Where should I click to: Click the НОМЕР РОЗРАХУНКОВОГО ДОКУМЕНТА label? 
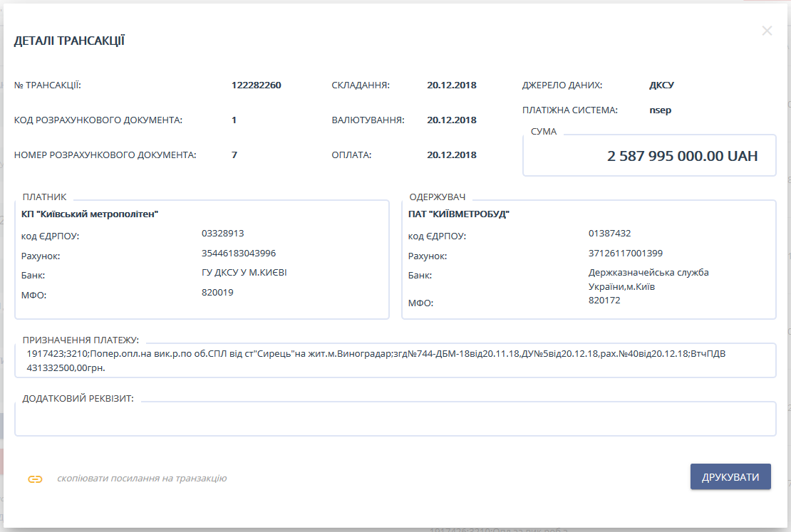click(x=105, y=155)
